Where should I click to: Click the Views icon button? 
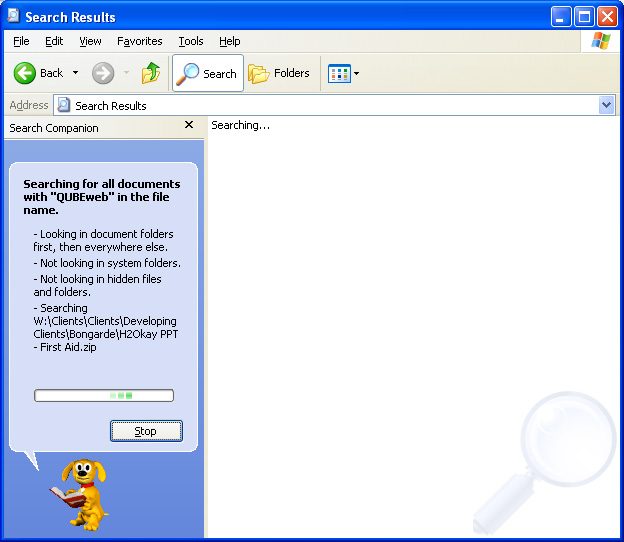[x=339, y=73]
